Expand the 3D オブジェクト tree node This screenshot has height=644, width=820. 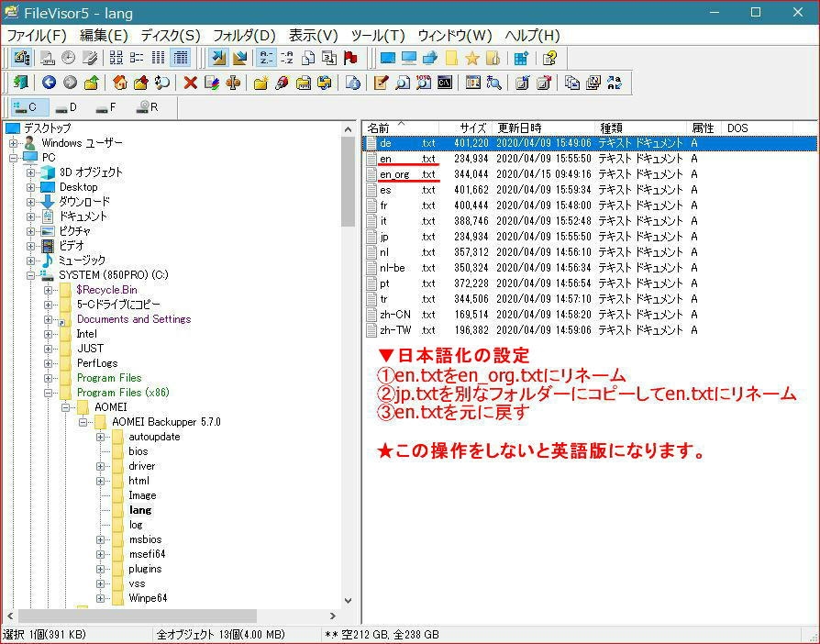[x=31, y=172]
